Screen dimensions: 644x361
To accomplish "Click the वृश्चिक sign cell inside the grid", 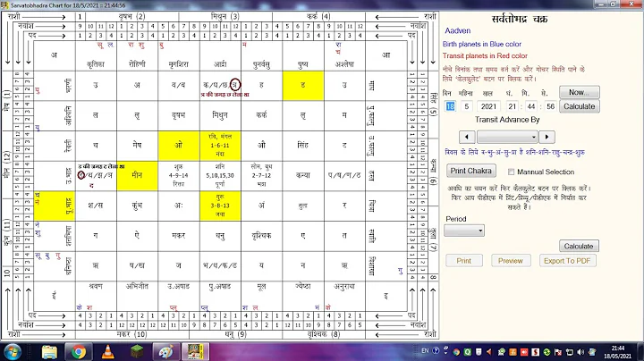I will click(261, 236).
